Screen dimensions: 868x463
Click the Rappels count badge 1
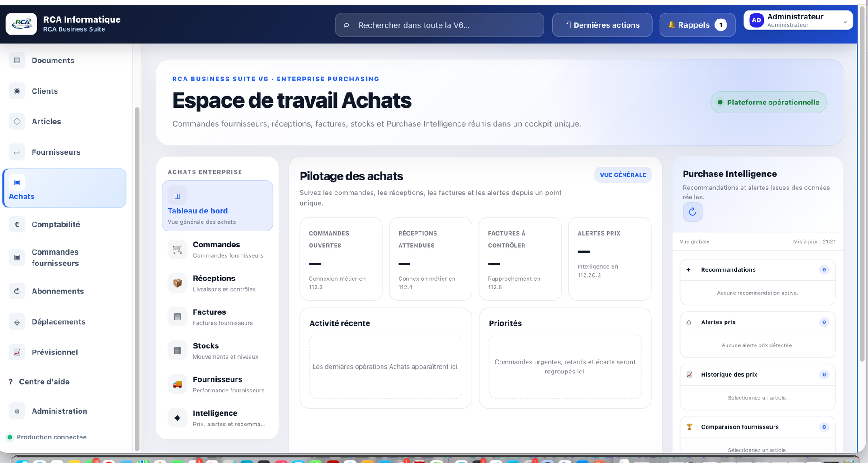click(721, 25)
